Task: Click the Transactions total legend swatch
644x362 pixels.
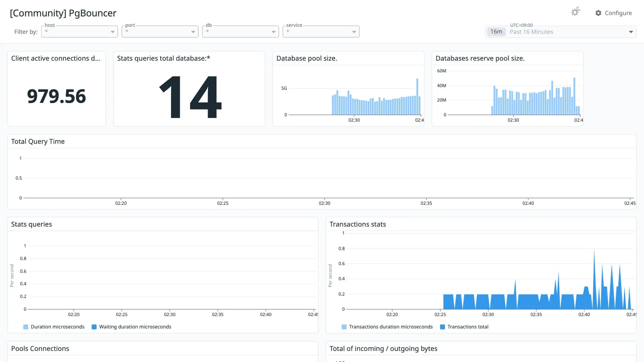Action: tap(442, 327)
